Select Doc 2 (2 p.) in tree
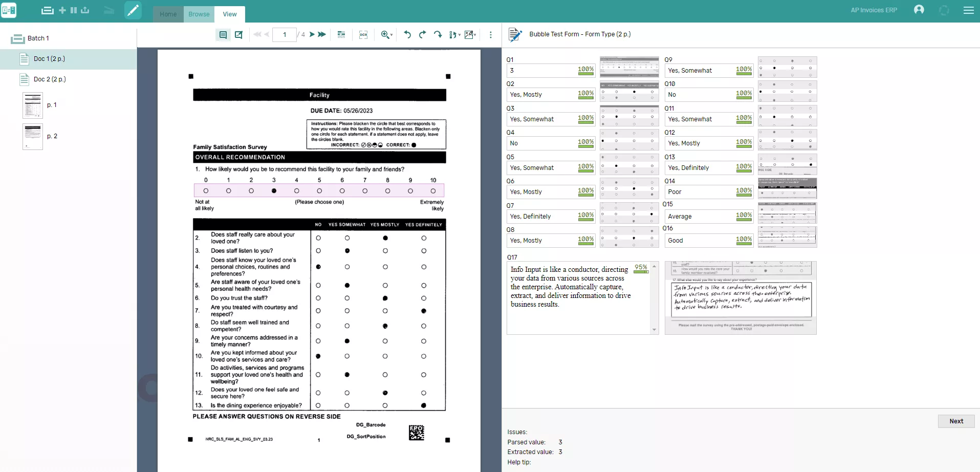 point(50,79)
